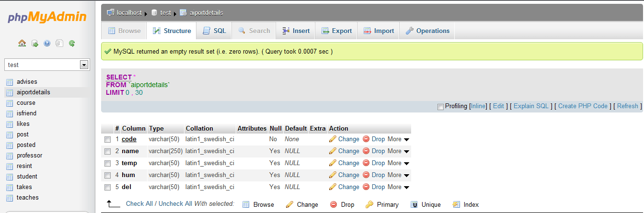Click the red Drop icon for name column

coord(366,151)
